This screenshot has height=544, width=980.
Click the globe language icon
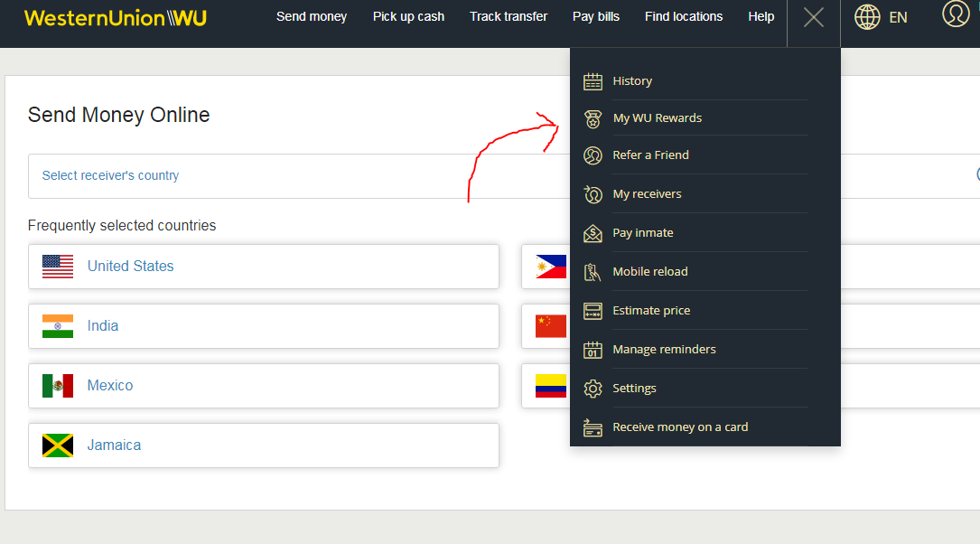coord(867,17)
